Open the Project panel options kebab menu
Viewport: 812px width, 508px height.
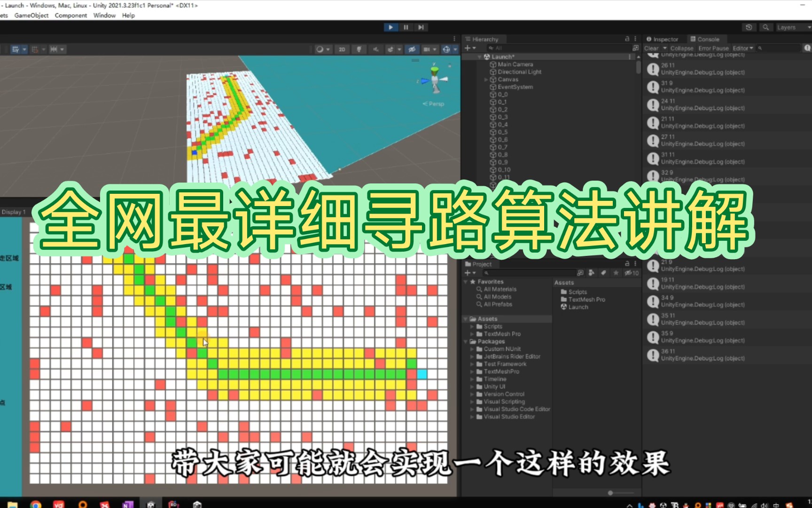click(x=635, y=264)
